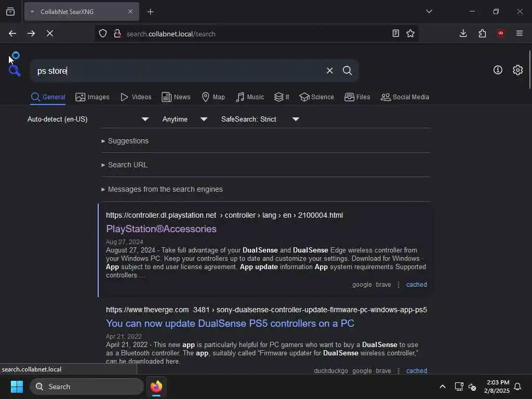
Task: Open more options dots for PlayStation result
Action: click(x=398, y=285)
